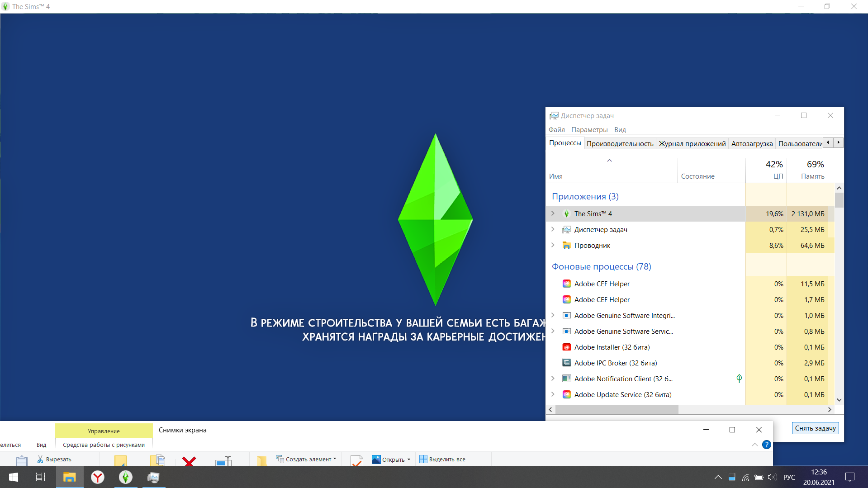Open the network Wi-Fi tray icon

[x=745, y=477]
